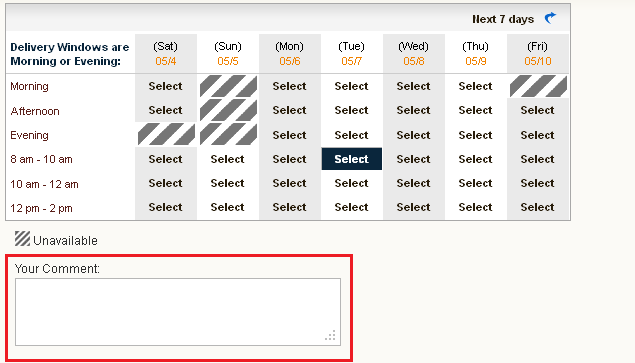Click the Unavailable legend hatched icon
This screenshot has width=635, height=363.
tap(23, 239)
